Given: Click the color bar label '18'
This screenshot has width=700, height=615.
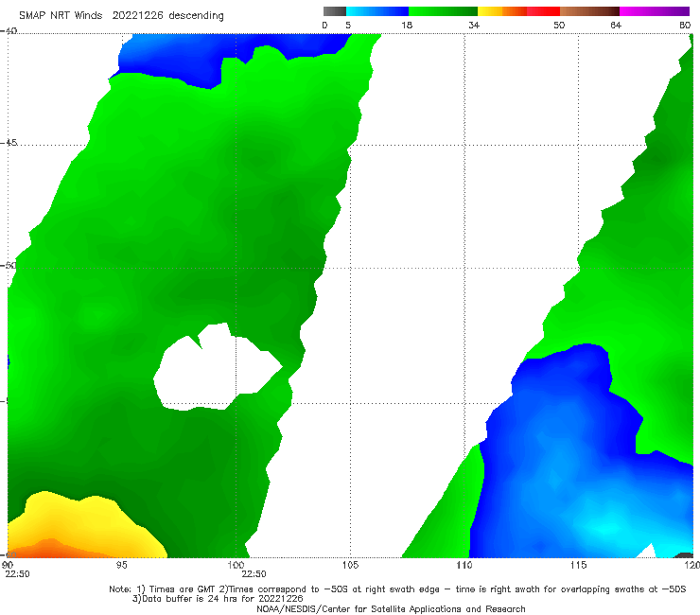Looking at the screenshot, I should pos(407,26).
